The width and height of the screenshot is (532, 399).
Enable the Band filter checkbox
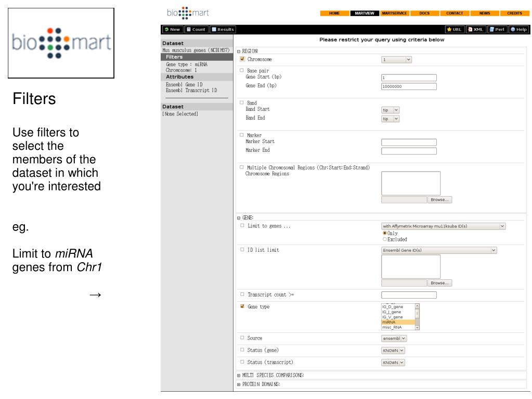(242, 102)
